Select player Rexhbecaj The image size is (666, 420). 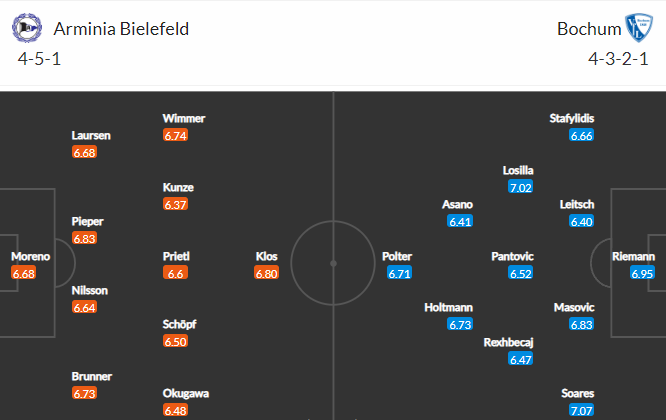click(508, 343)
